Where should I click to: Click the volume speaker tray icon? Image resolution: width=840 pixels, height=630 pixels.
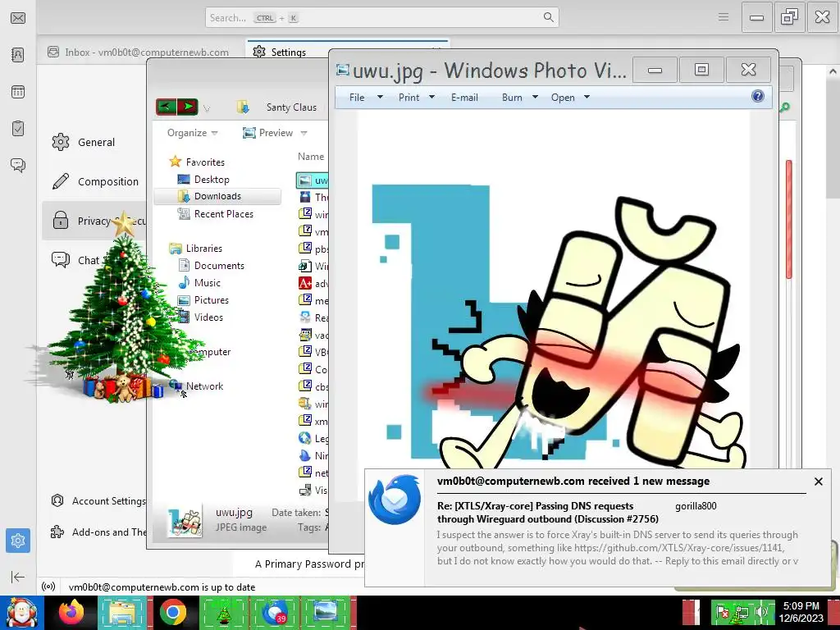[761, 611]
